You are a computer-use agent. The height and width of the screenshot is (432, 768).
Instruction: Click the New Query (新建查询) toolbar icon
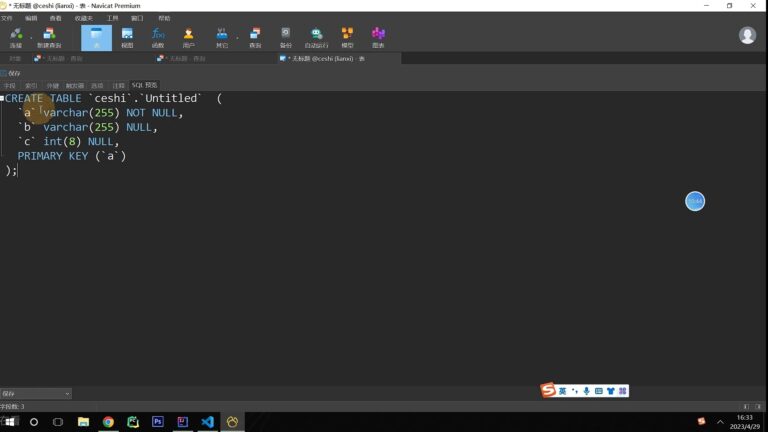coord(49,38)
